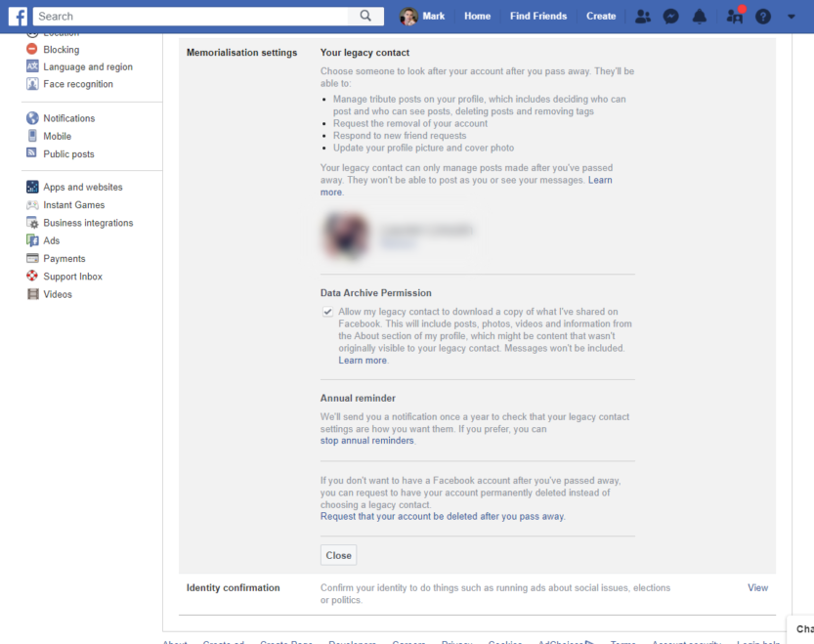This screenshot has width=814, height=644.
Task: Click the Apps and websites icon
Action: pos(32,187)
